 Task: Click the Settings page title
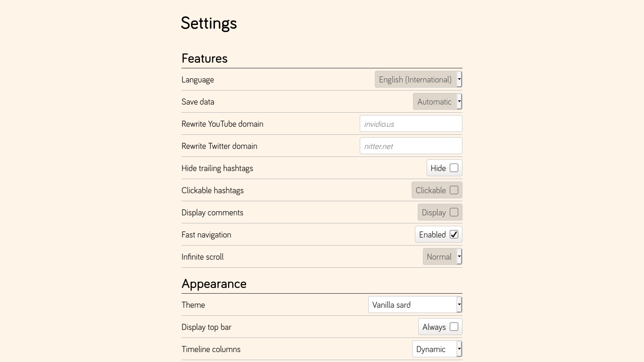pyautogui.click(x=209, y=23)
